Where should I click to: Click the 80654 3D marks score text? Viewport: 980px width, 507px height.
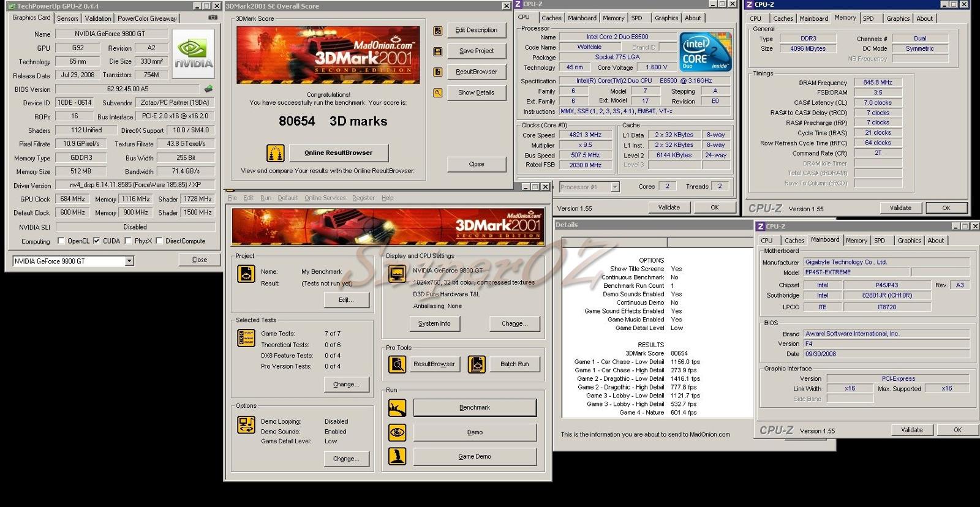tap(333, 121)
